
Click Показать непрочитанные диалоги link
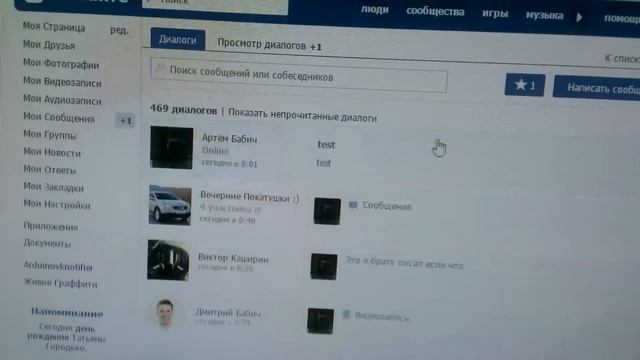tap(302, 116)
